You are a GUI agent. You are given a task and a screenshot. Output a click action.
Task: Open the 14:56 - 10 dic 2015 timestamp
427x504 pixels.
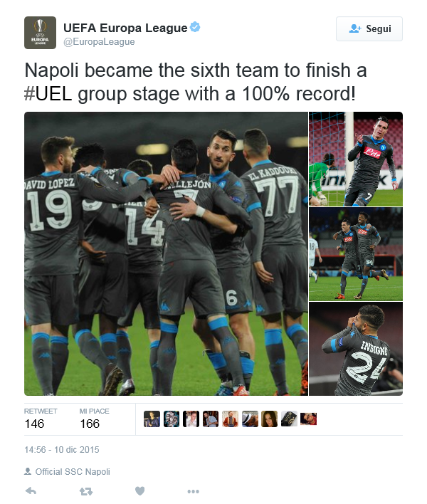[x=62, y=450]
